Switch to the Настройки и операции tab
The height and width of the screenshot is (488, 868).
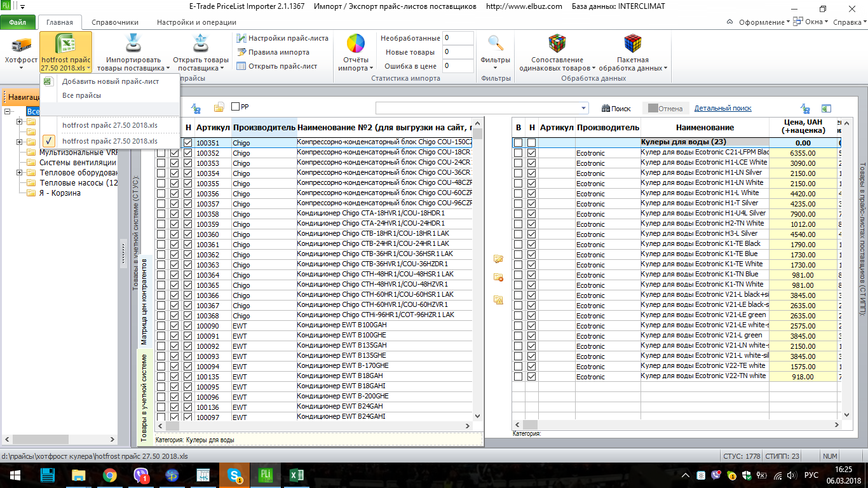tap(196, 23)
